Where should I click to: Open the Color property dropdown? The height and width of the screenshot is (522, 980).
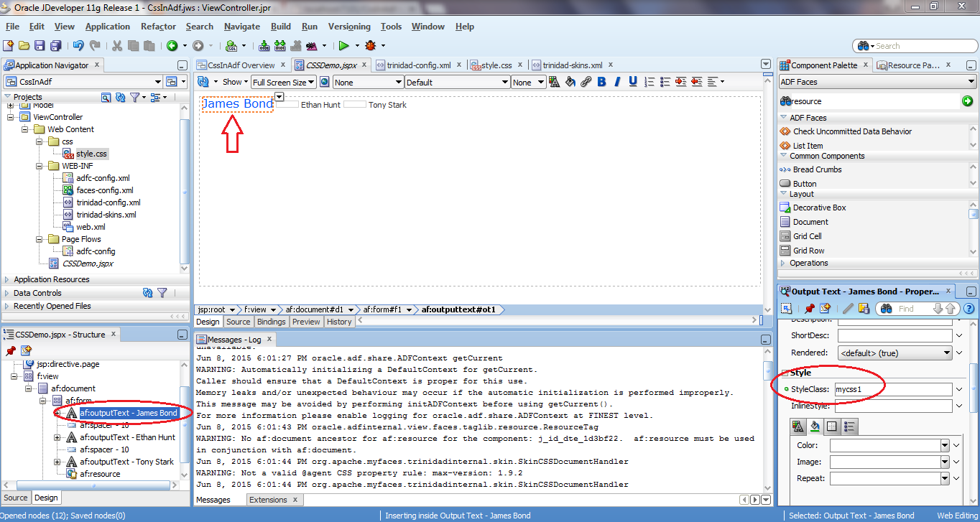click(x=944, y=445)
